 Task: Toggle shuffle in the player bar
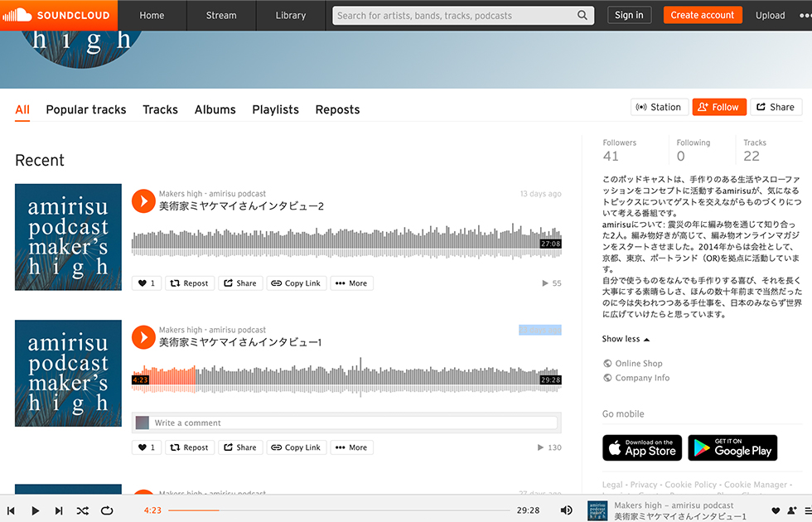click(82, 510)
